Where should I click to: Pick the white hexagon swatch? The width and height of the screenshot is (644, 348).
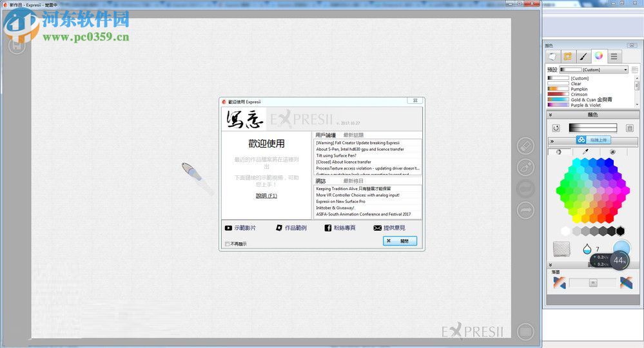tap(565, 231)
